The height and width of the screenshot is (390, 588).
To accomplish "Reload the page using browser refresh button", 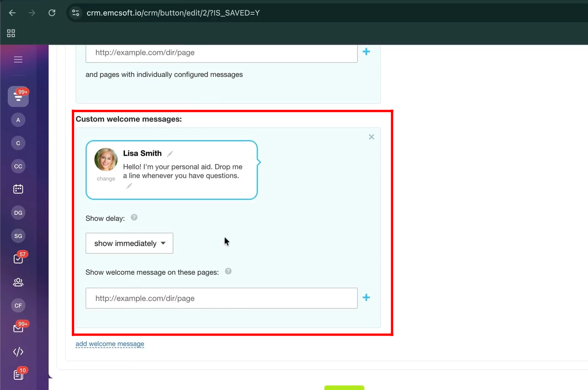I will (52, 13).
